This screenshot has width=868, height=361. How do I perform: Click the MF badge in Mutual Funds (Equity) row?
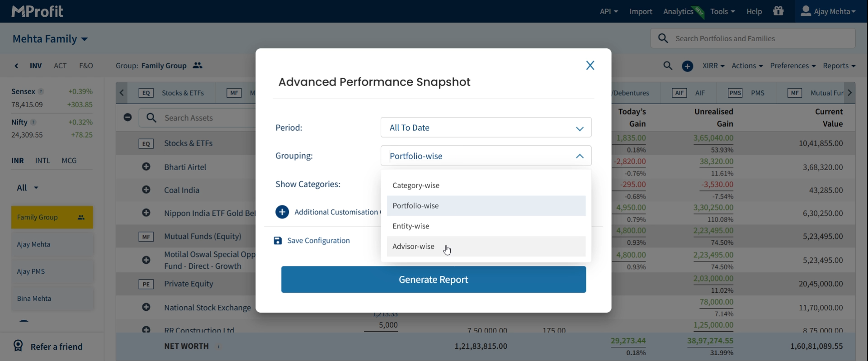[146, 237]
